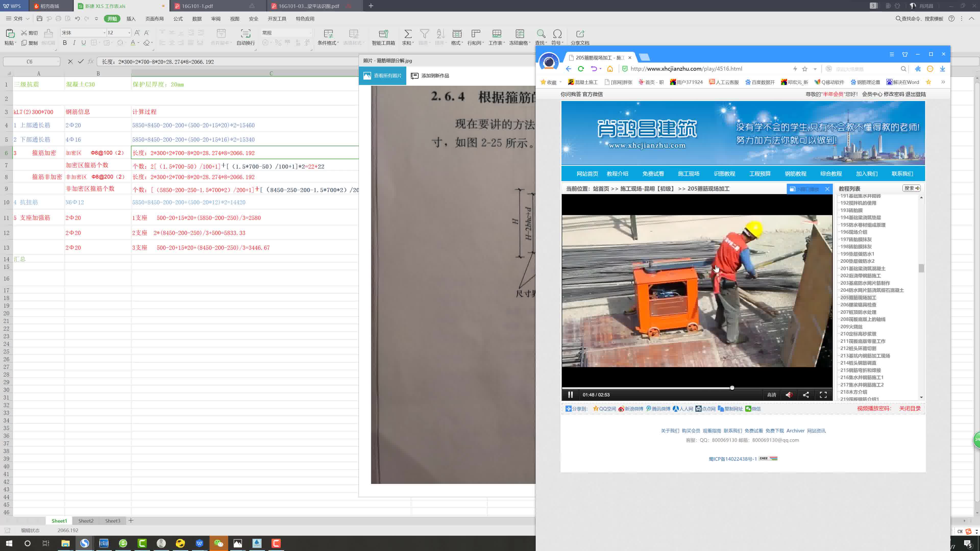Expand the cell name box dropdown
The image size is (980, 551).
click(x=58, y=61)
